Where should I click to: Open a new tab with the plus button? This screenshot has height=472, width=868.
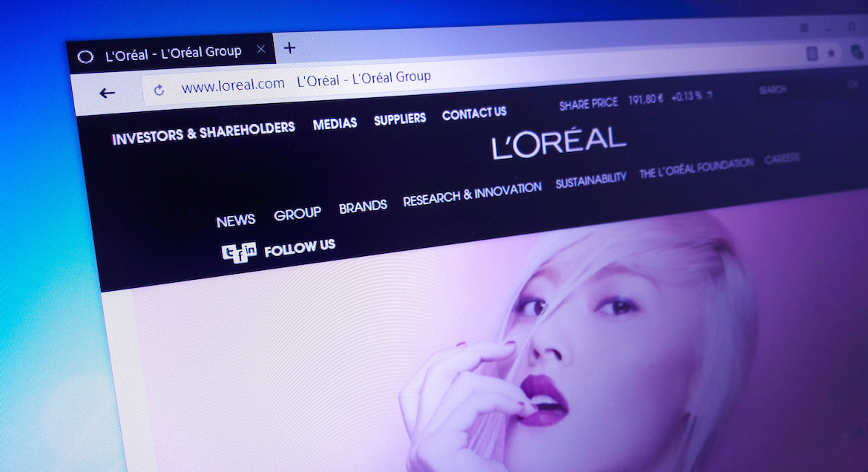290,48
